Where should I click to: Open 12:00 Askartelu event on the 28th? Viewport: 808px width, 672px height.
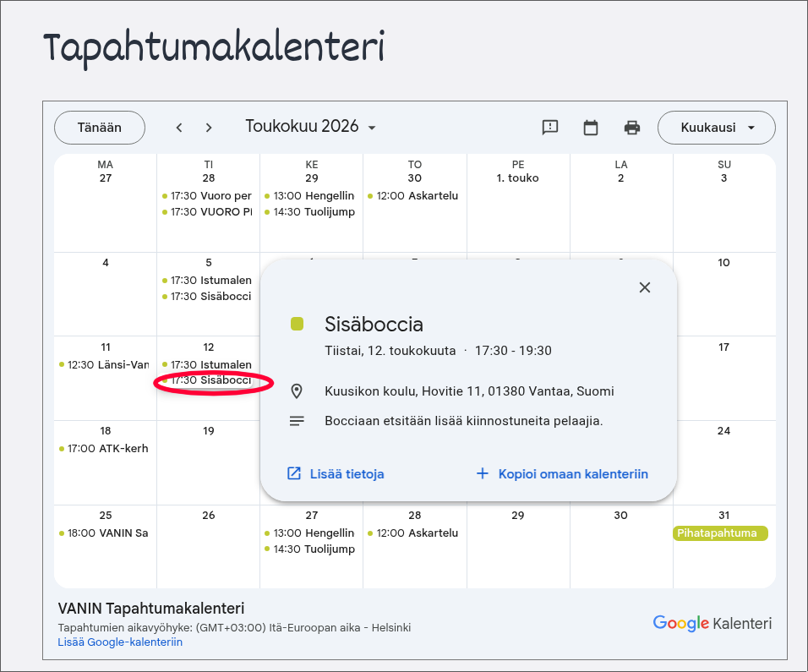(x=412, y=533)
